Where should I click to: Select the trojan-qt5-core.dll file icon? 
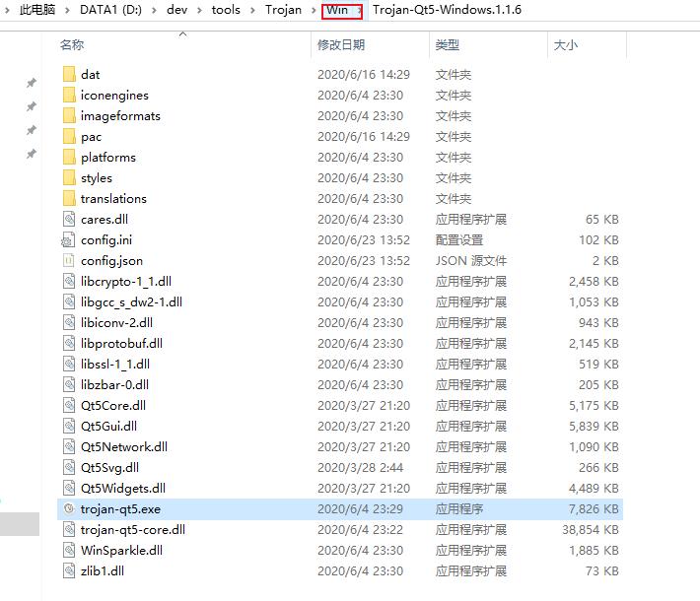point(69,530)
